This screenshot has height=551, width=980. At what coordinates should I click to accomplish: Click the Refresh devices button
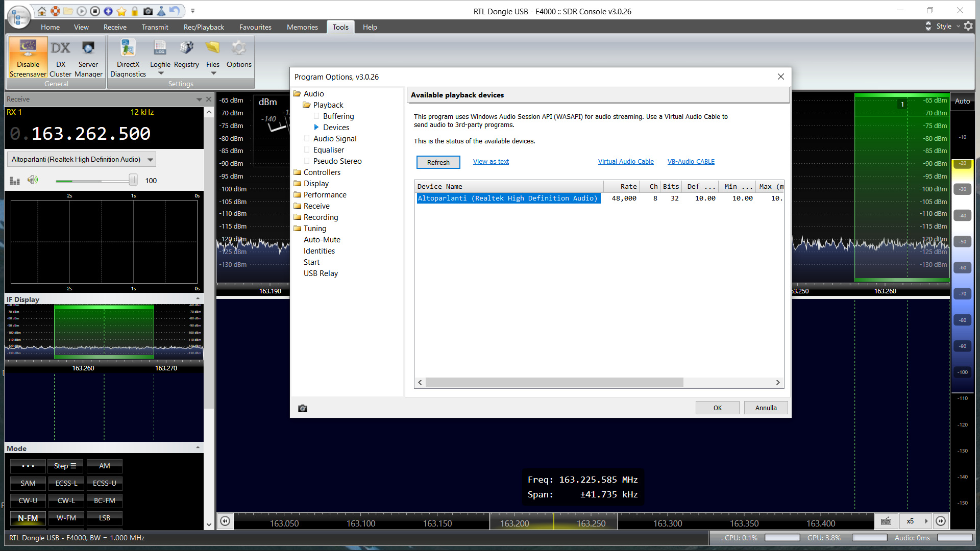point(438,162)
